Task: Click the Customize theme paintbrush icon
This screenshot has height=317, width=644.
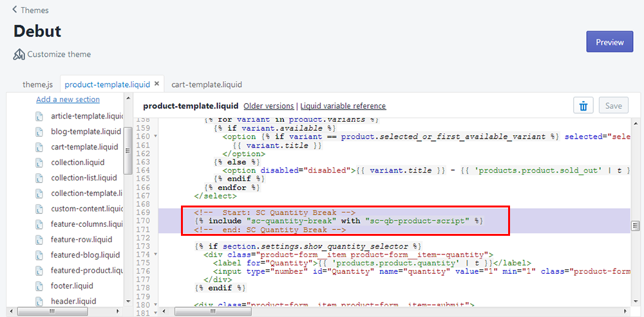Action: pyautogui.click(x=19, y=54)
